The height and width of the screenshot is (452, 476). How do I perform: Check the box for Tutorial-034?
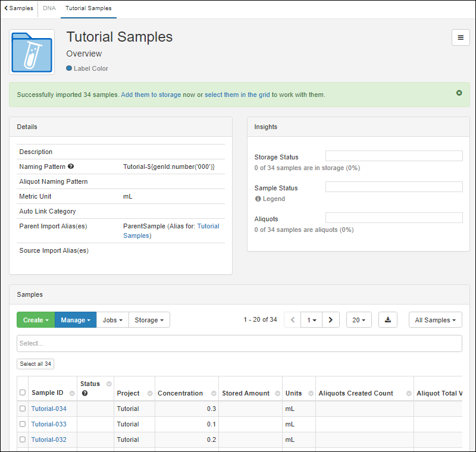[x=23, y=409]
